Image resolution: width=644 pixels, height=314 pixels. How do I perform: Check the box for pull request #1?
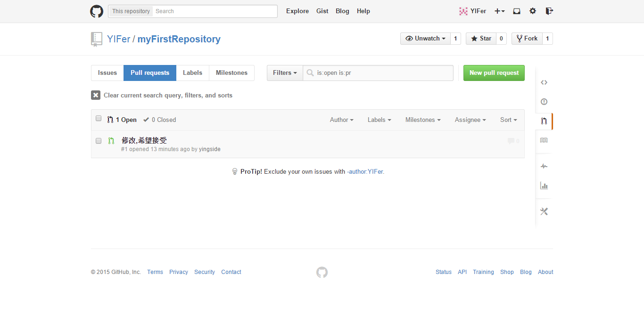point(99,141)
